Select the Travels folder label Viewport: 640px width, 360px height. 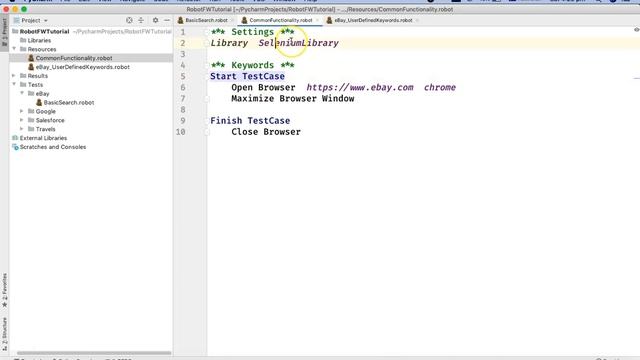coord(45,129)
